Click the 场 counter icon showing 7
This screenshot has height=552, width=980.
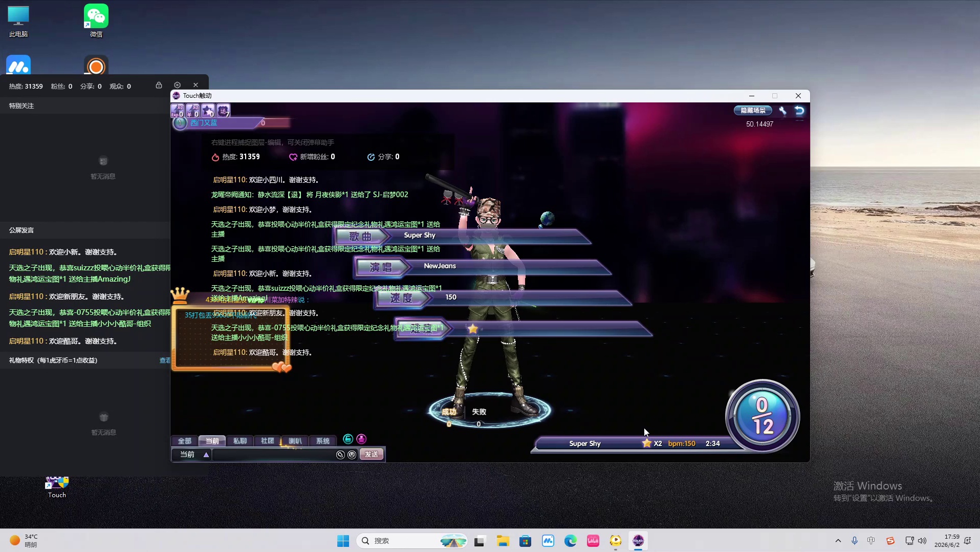click(223, 110)
